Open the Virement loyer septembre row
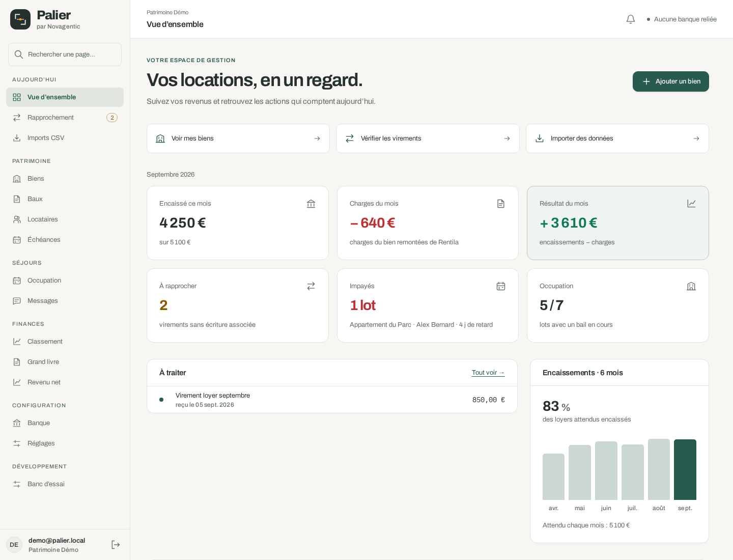The height and width of the screenshot is (560, 733). click(x=332, y=400)
